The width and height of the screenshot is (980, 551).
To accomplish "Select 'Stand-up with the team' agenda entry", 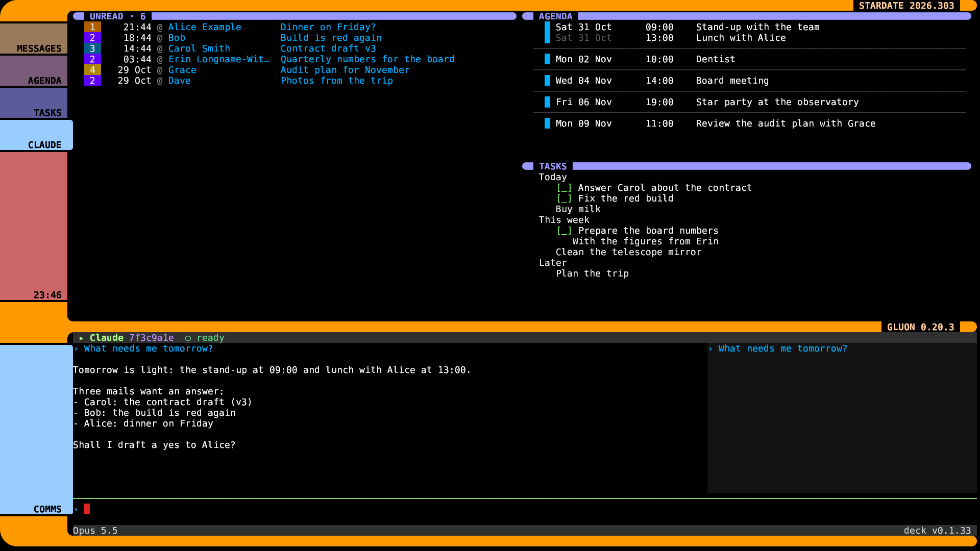I will 758,27.
